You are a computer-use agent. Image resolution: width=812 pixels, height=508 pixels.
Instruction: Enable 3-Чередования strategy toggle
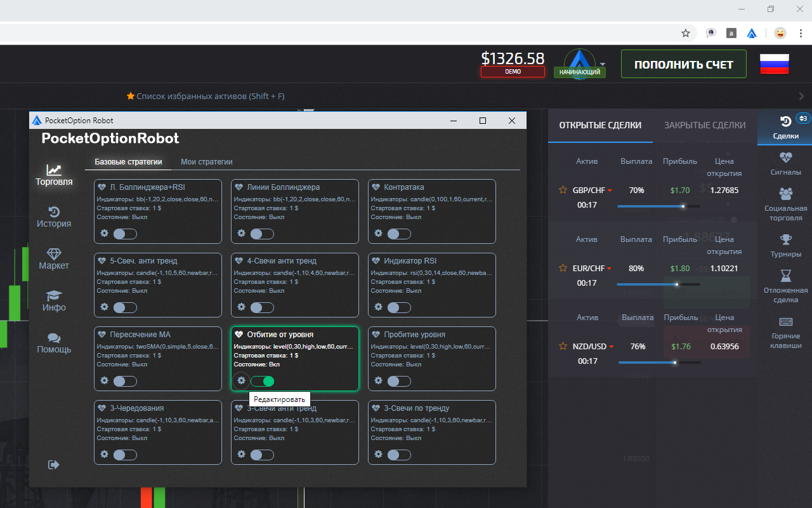click(x=125, y=455)
